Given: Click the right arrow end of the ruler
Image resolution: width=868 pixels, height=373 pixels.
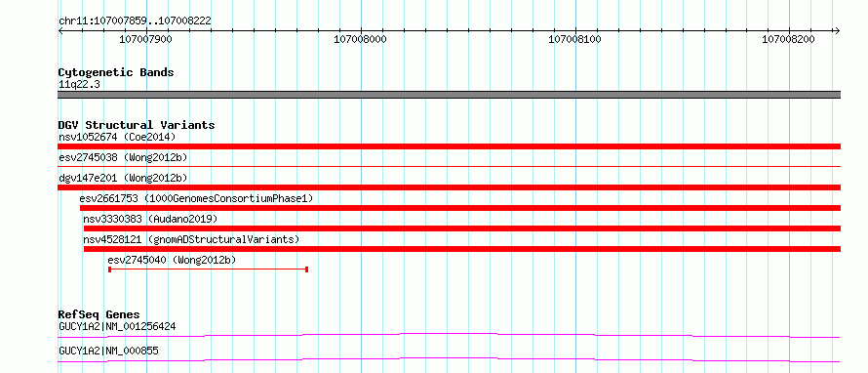Looking at the screenshot, I should tap(837, 30).
